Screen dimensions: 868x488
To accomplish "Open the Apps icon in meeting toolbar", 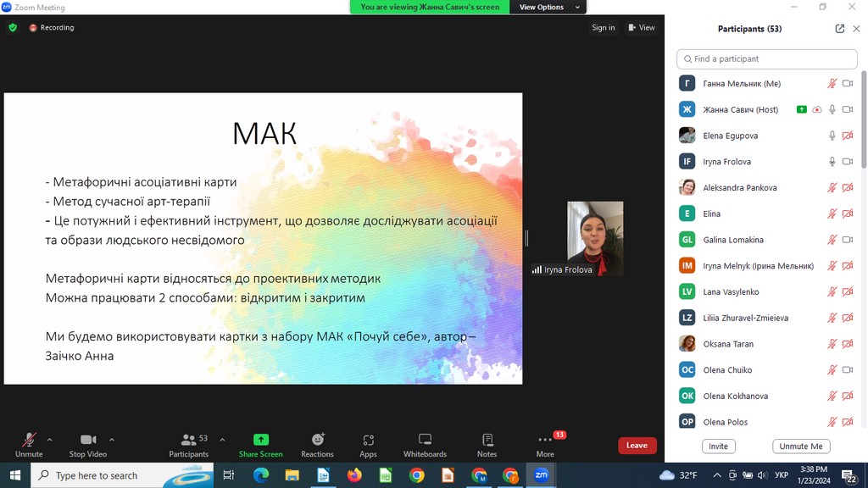I will pos(368,440).
